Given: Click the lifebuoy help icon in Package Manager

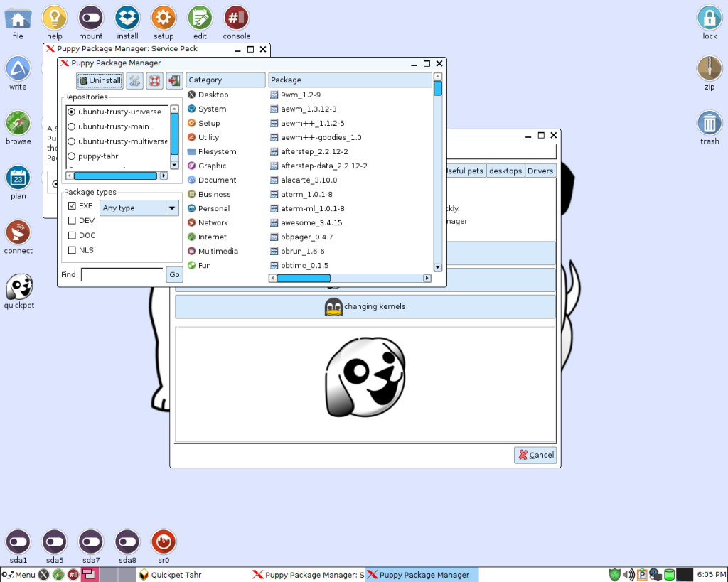Looking at the screenshot, I should click(x=154, y=81).
